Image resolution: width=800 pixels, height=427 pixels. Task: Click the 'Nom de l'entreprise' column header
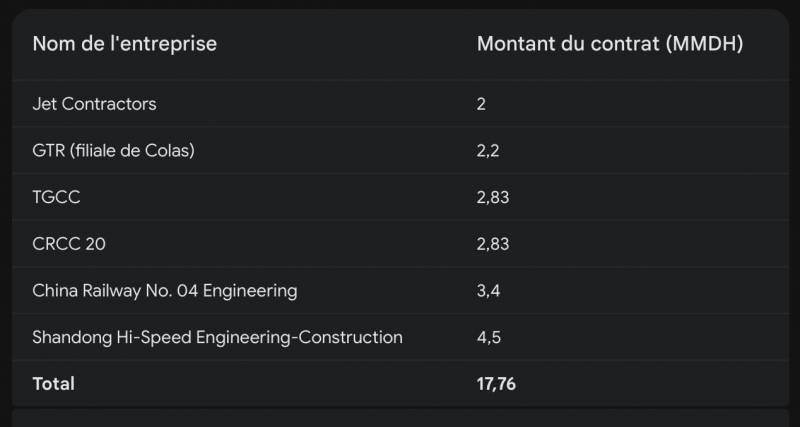tap(124, 44)
